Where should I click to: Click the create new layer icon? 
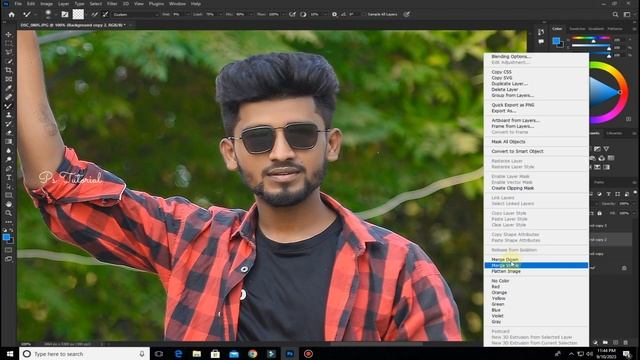[x=616, y=342]
